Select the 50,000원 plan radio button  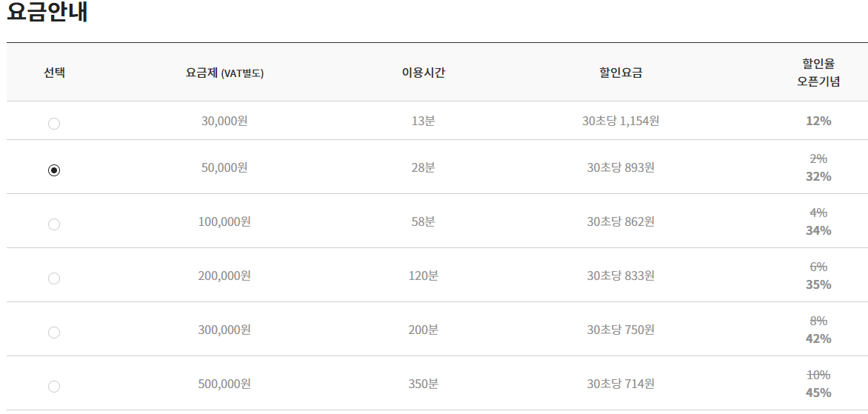coord(54,170)
